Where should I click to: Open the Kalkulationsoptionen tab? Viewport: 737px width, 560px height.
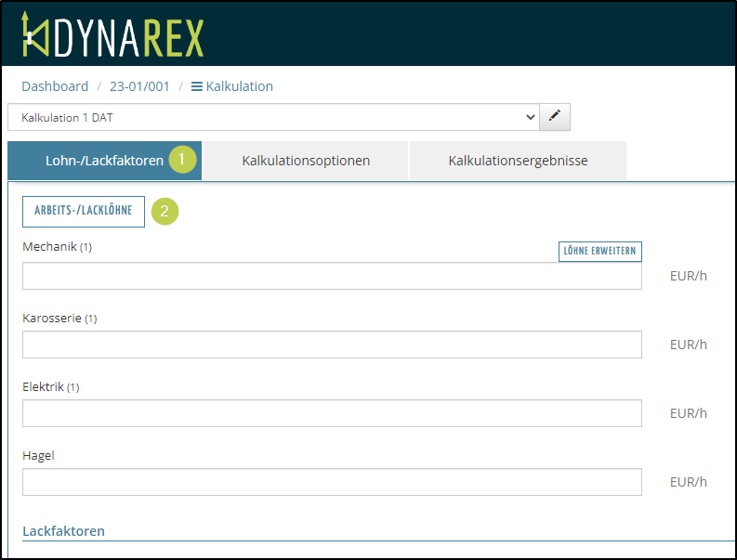coord(306,161)
